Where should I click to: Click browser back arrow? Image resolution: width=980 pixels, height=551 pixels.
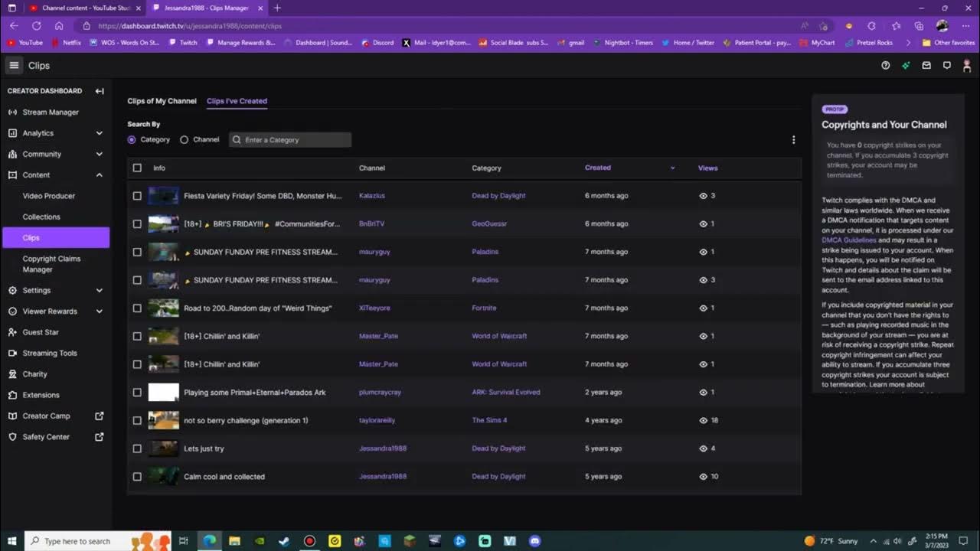14,25
